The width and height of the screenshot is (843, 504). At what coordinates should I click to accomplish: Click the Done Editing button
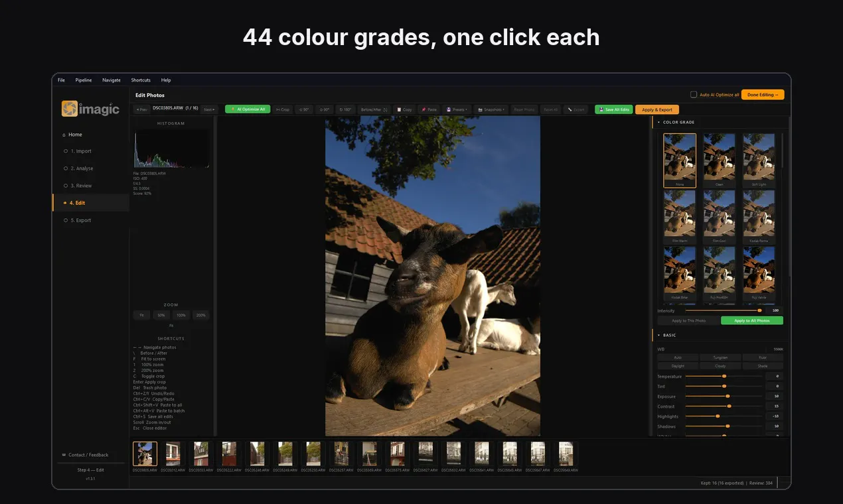(x=763, y=95)
